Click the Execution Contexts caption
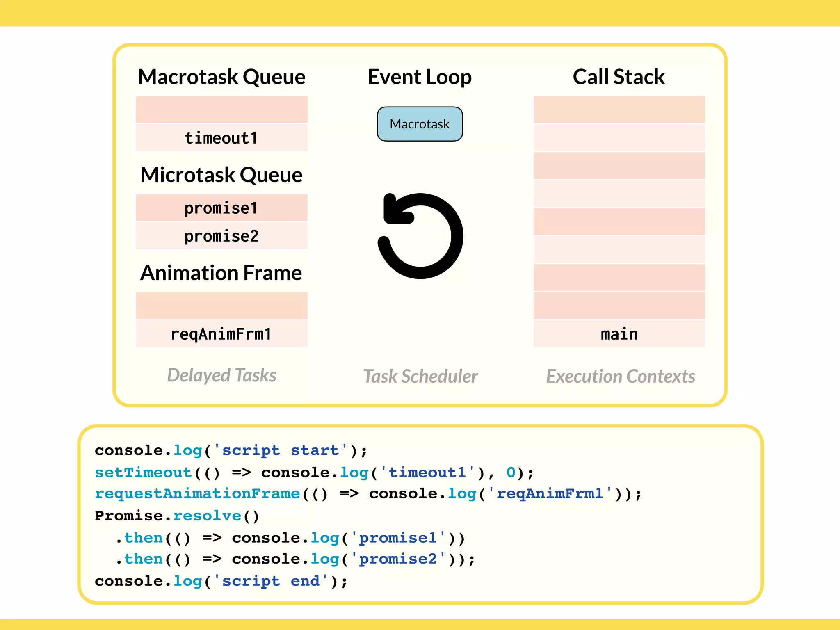The width and height of the screenshot is (840, 630). click(x=621, y=376)
